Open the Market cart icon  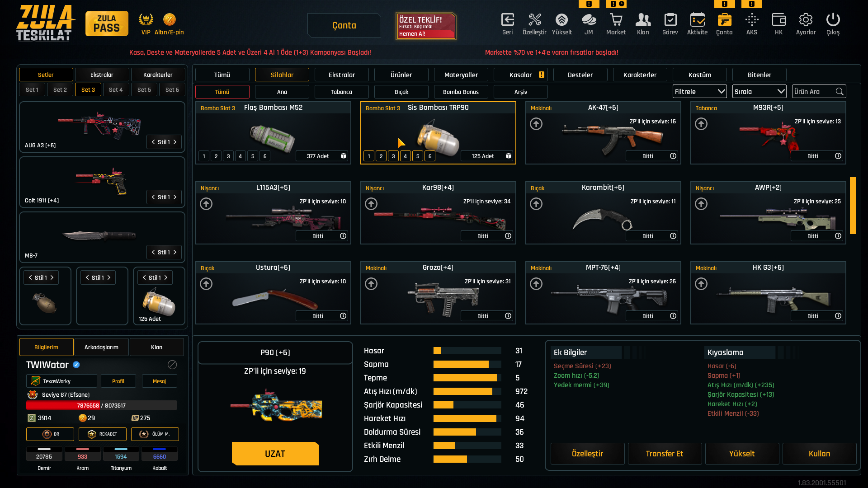616,20
